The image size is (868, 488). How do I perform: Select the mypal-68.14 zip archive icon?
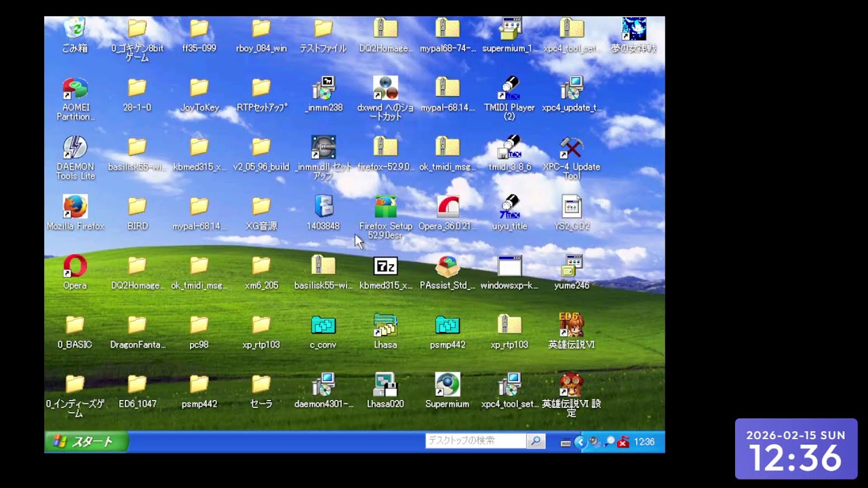point(448,88)
